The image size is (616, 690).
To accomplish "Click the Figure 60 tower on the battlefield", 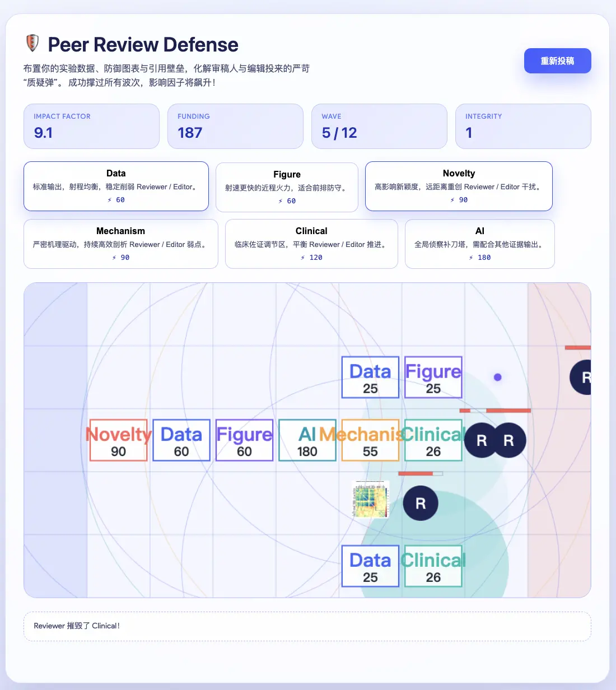I will pos(244,440).
